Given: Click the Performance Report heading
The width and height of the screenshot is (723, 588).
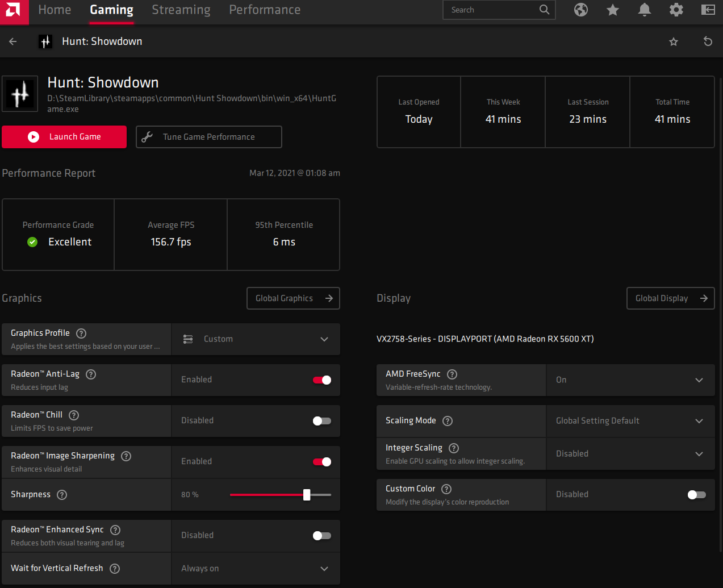Looking at the screenshot, I should [x=49, y=173].
